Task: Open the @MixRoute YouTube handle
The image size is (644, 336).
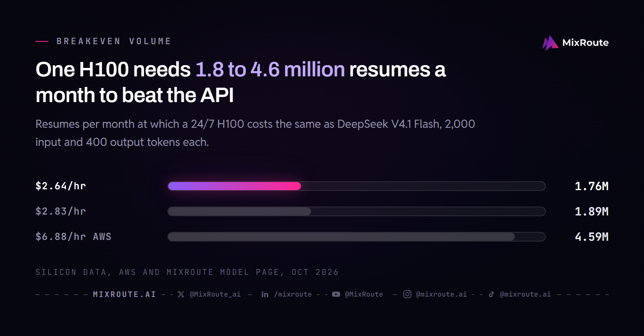Action: [x=364, y=294]
